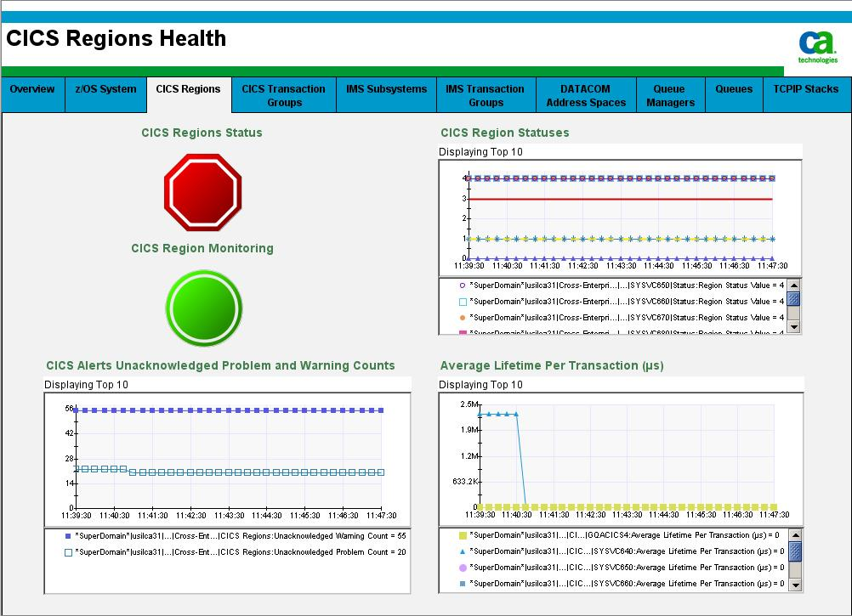The image size is (852, 616).
Task: Go to the IMS Subsystems tab
Action: (386, 95)
